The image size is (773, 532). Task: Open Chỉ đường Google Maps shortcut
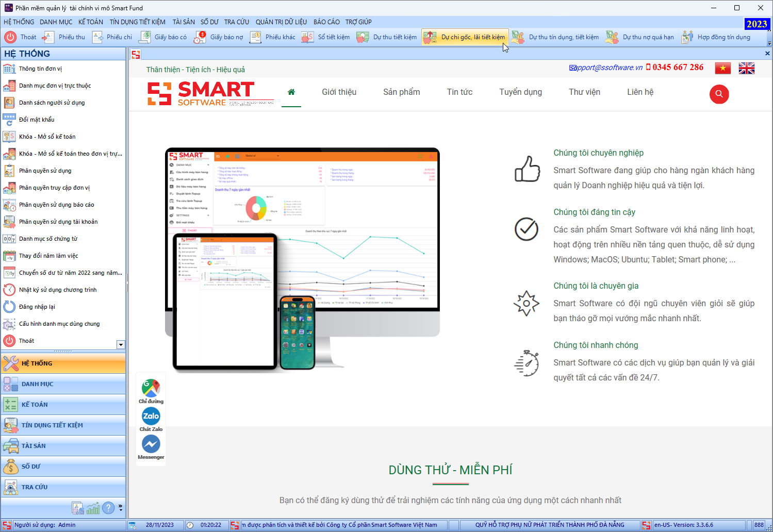point(151,391)
